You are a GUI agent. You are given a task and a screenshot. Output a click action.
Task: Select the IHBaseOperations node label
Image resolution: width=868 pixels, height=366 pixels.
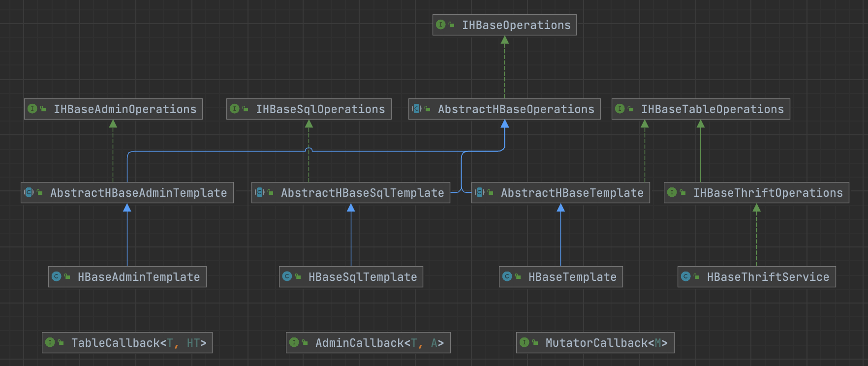(516, 25)
